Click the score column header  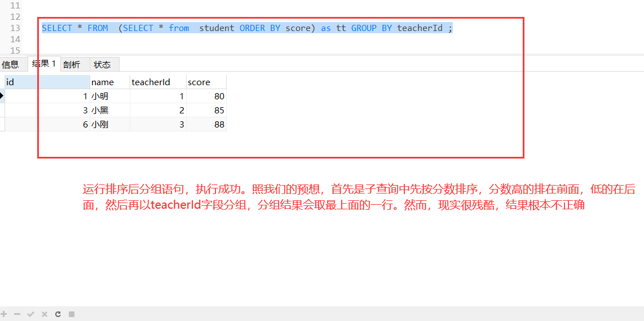click(x=206, y=82)
